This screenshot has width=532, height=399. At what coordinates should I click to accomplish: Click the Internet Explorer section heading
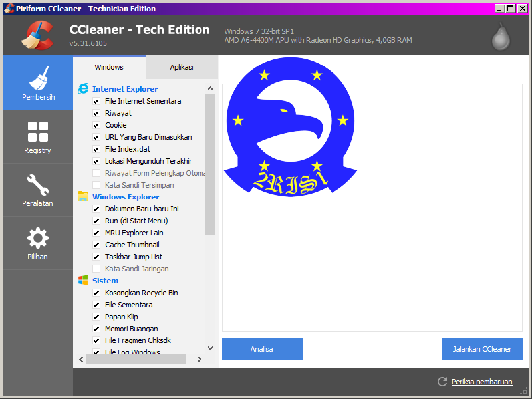[125, 89]
